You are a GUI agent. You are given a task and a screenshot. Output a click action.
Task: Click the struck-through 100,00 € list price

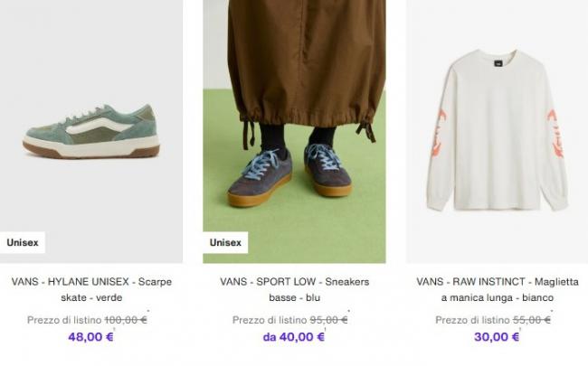point(126,320)
